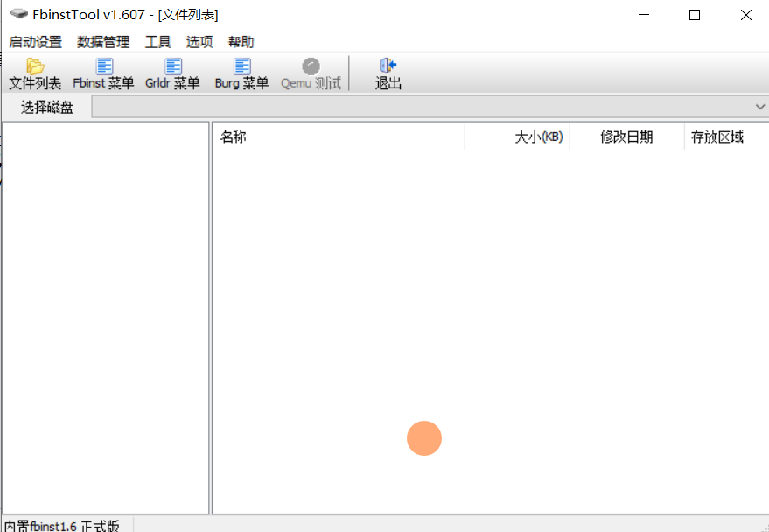769x532 pixels.
Task: Open the 帮助 menu
Action: click(241, 41)
